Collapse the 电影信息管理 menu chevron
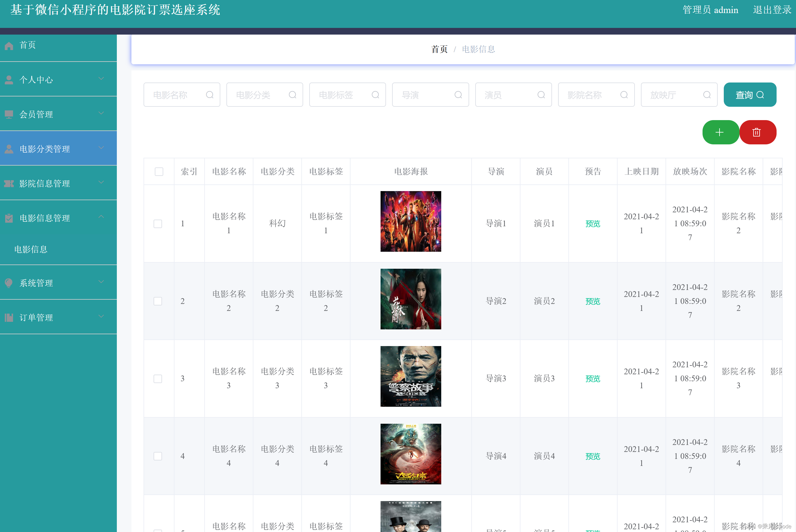The height and width of the screenshot is (532, 796). [x=101, y=217]
